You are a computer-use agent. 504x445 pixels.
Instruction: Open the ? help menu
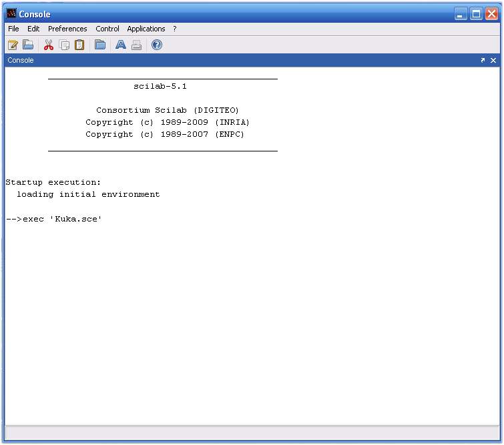coord(175,29)
